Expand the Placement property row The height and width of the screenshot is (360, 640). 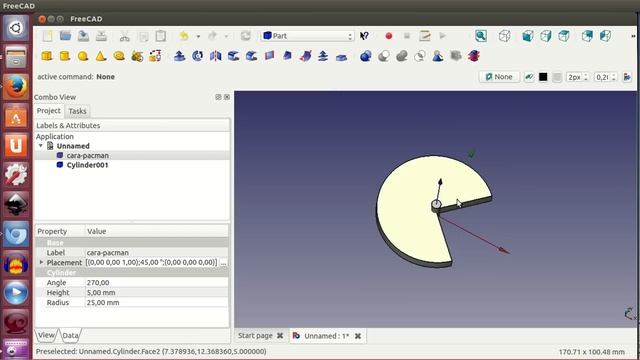(x=41, y=262)
